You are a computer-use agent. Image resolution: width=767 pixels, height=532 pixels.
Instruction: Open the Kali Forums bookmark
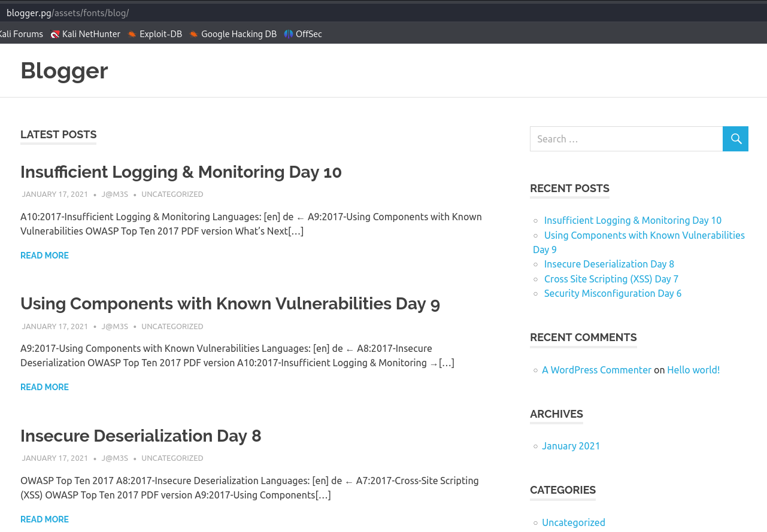point(21,34)
